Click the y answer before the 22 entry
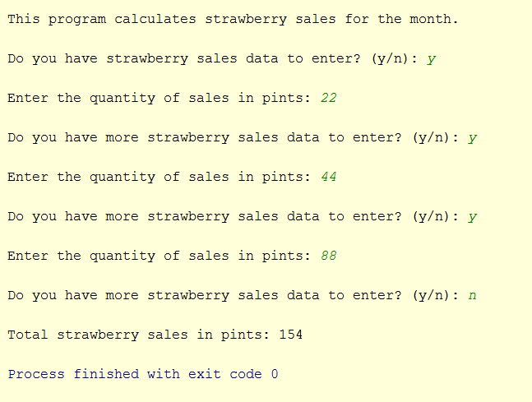The image size is (532, 402). (431, 58)
